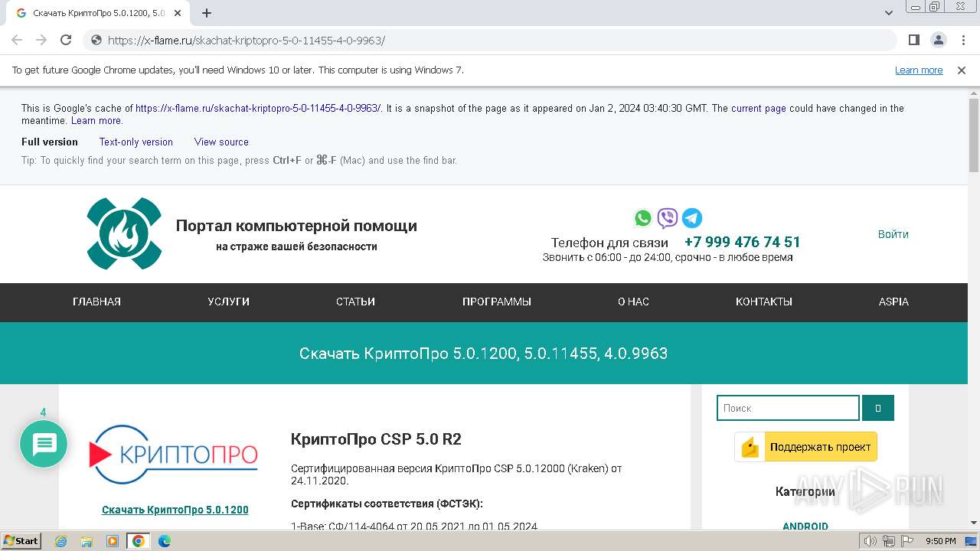Open the Learn more update link
The image size is (980, 551).
coord(919,70)
